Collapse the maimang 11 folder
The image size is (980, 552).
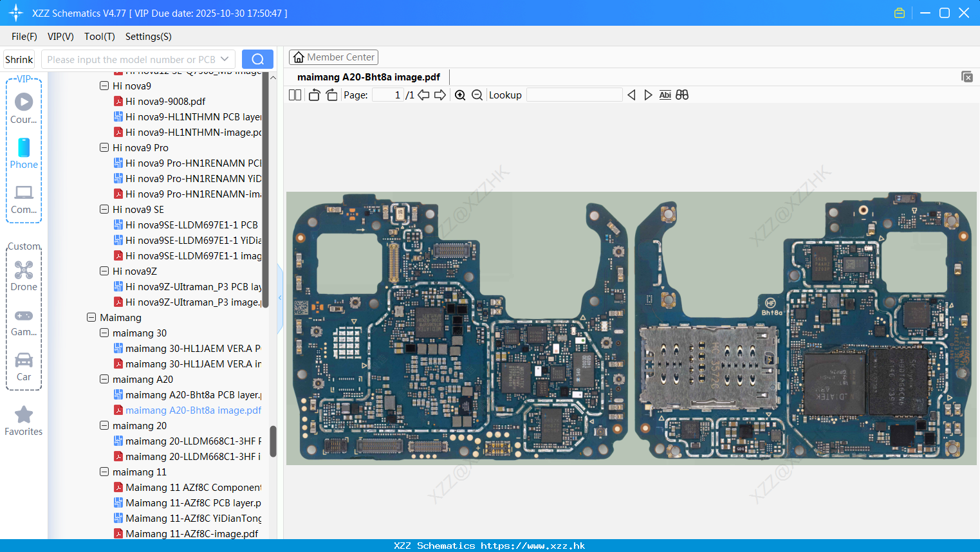[104, 472]
